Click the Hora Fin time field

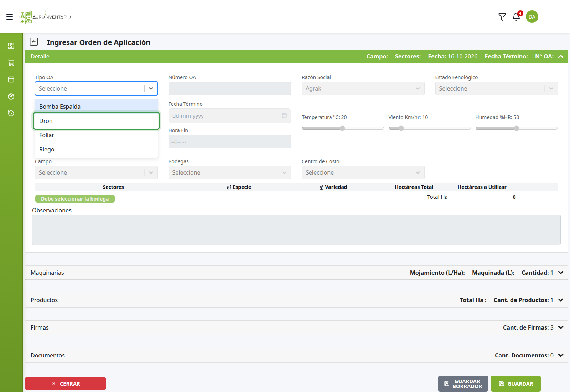point(229,141)
